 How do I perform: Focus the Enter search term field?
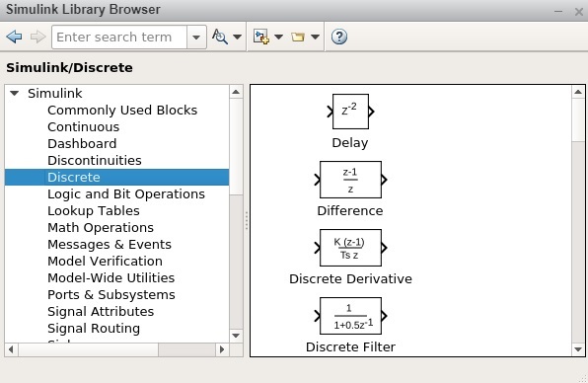119,37
